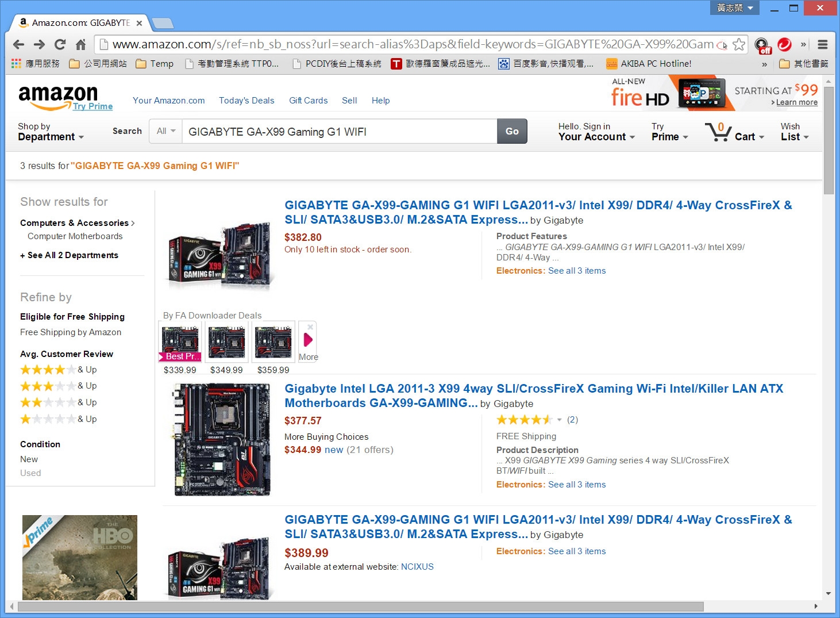Filter by 1 star & Up rating
Image resolution: width=840 pixels, height=618 pixels.
[58, 419]
